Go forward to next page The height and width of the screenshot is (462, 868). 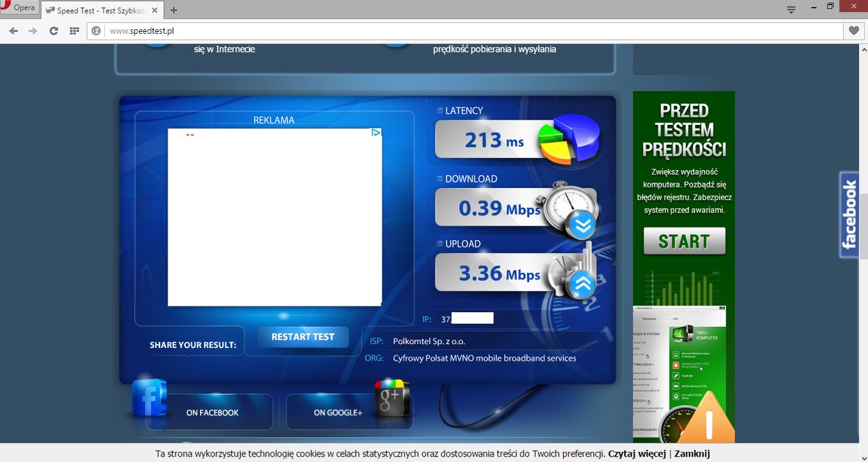tap(33, 31)
